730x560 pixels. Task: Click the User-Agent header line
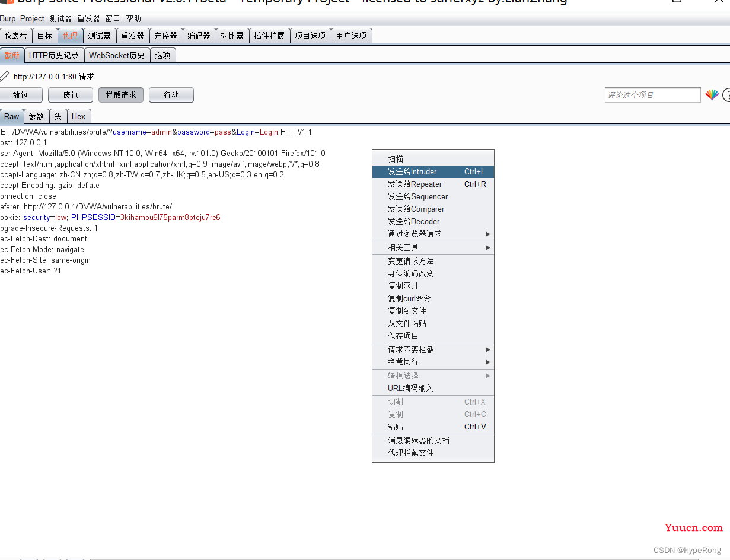coord(162,154)
